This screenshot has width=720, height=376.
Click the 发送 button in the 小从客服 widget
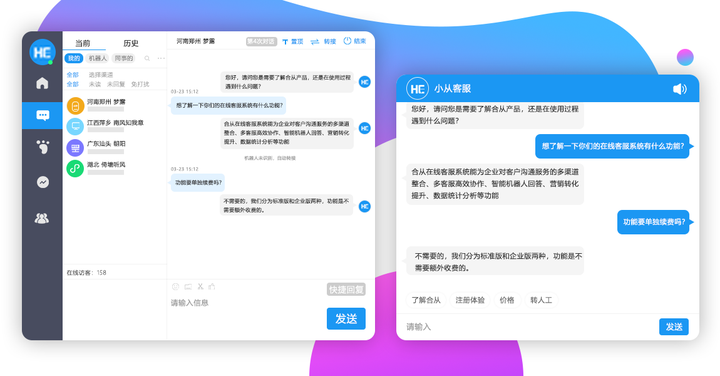point(674,327)
